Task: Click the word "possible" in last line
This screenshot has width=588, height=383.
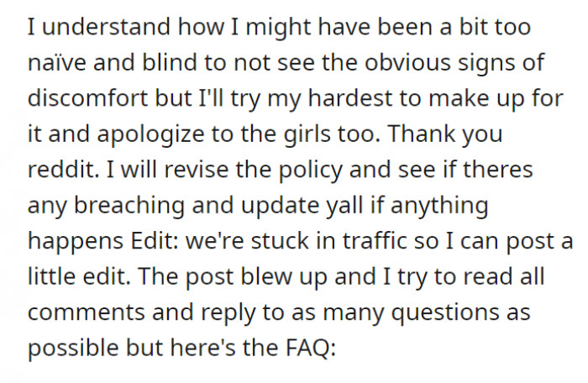Action: (x=73, y=348)
